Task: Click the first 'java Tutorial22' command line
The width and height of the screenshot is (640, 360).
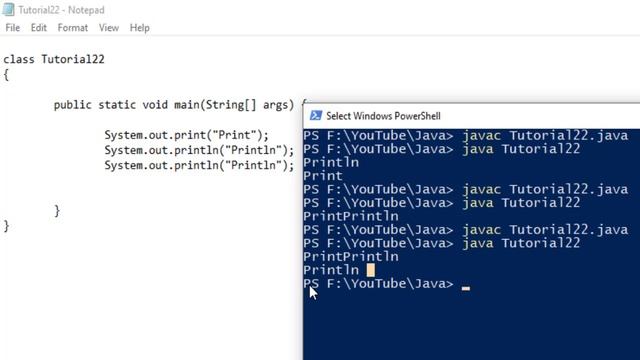Action: 442,149
